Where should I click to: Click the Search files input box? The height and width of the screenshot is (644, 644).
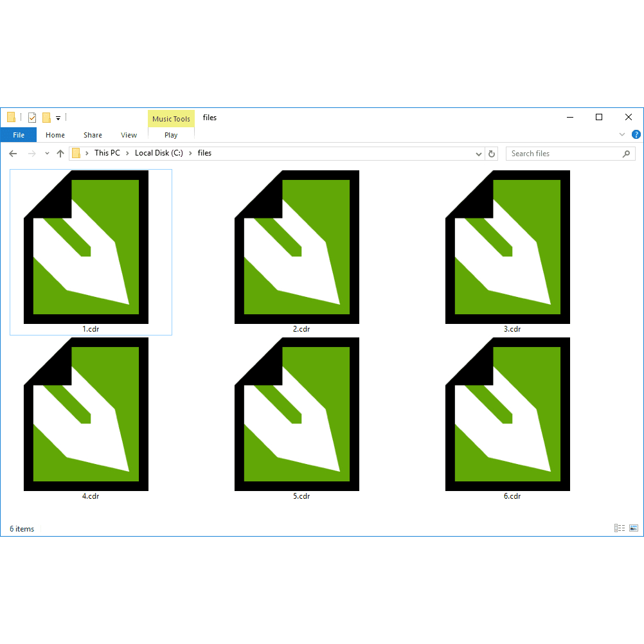coord(565,154)
